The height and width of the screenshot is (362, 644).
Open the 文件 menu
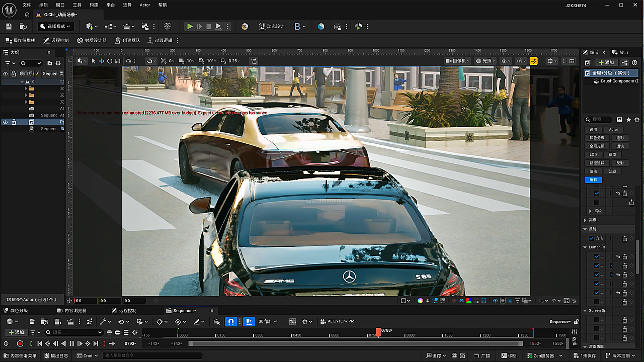(27, 5)
